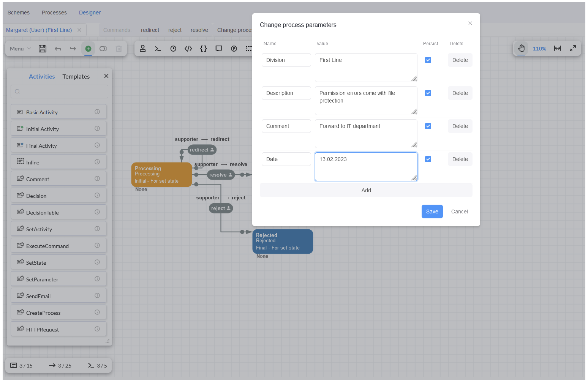The width and height of the screenshot is (588, 382).
Task: Switch to the Templates tab
Action: click(76, 76)
